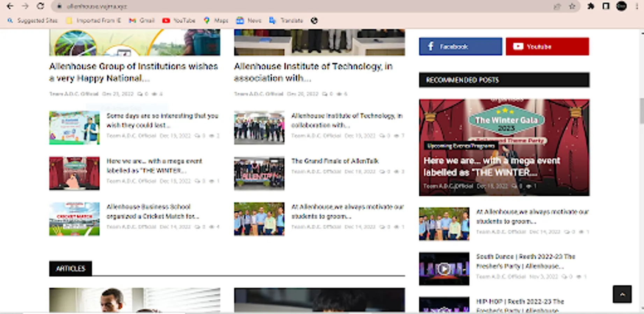Open 'The Grand Finale of AllenTalk' post
This screenshot has height=314, width=644.
click(335, 161)
